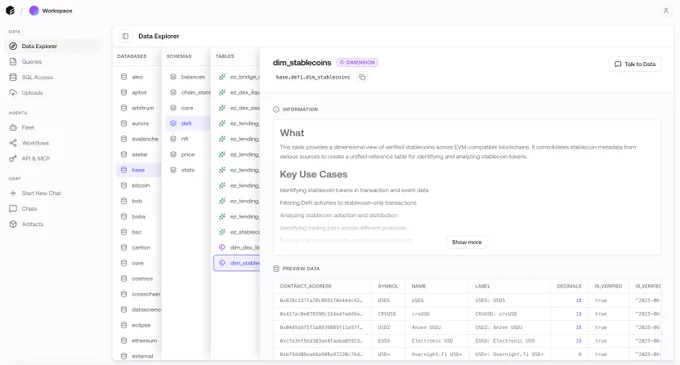Viewport: 680px width, 365px height.
Task: Click the Overnight.fi USD+ name cell
Action: pos(437,354)
